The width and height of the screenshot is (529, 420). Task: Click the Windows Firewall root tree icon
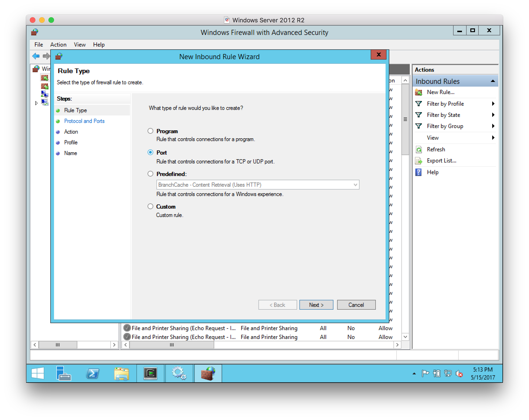[x=36, y=69]
